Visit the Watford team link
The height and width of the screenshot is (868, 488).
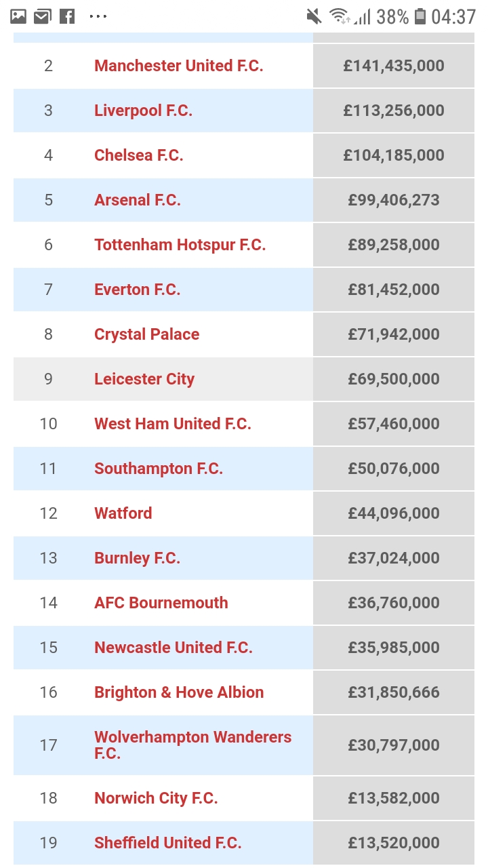coord(123,513)
